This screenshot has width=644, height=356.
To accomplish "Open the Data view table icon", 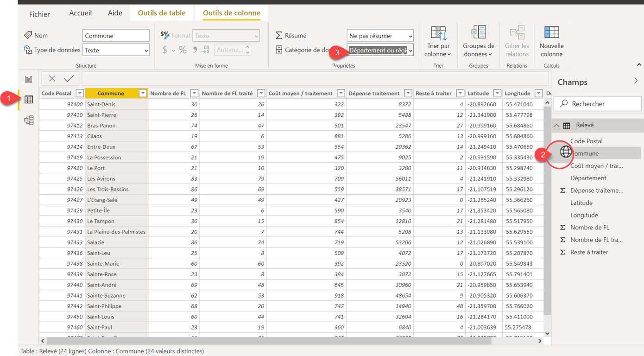I will (x=29, y=99).
